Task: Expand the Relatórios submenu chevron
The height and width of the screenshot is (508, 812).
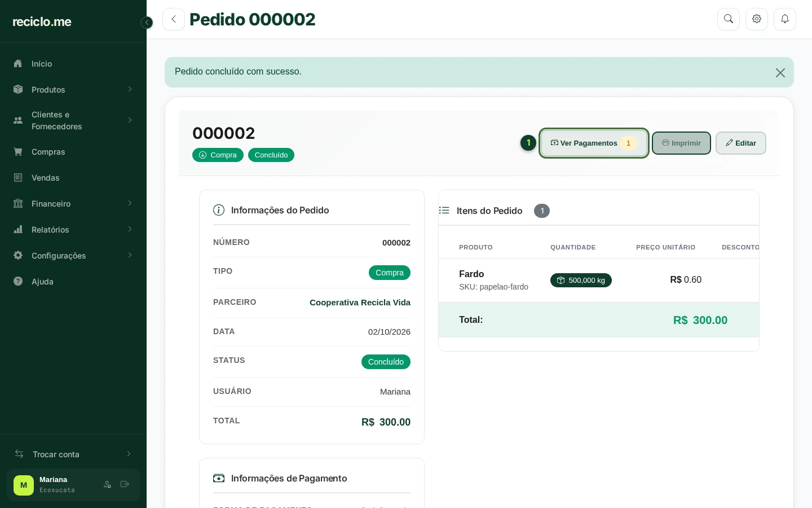Action: pyautogui.click(x=130, y=229)
